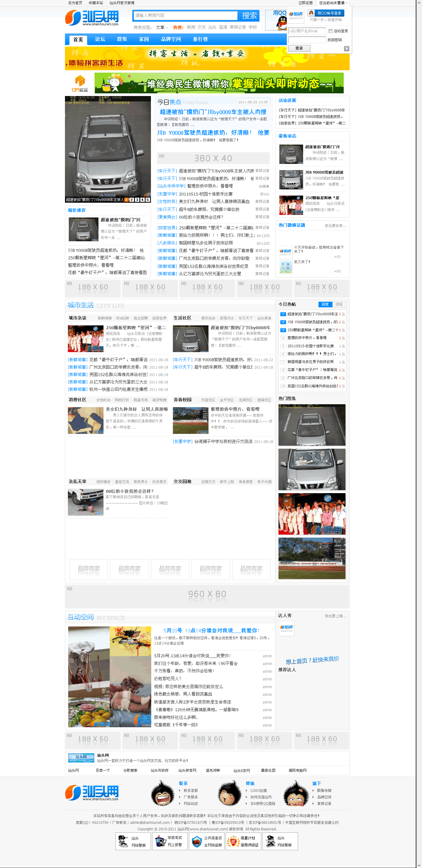Click the 举报有奖 网上报警 badge

pos(170,841)
